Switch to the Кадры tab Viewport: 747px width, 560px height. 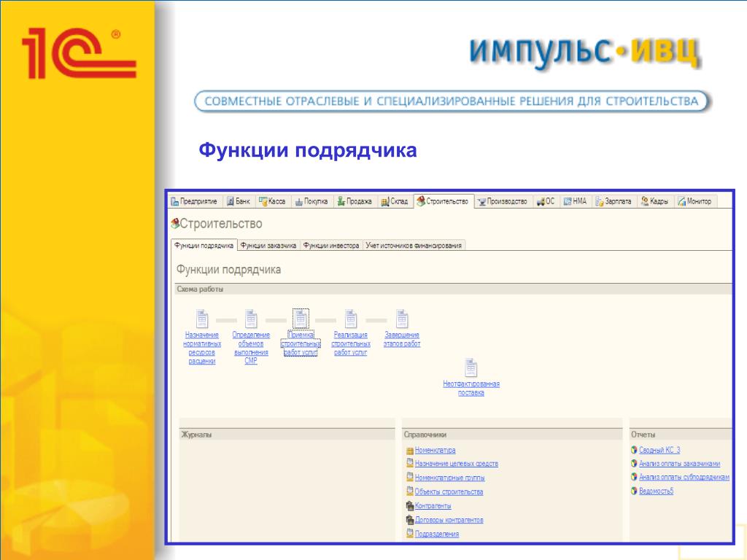(655, 201)
